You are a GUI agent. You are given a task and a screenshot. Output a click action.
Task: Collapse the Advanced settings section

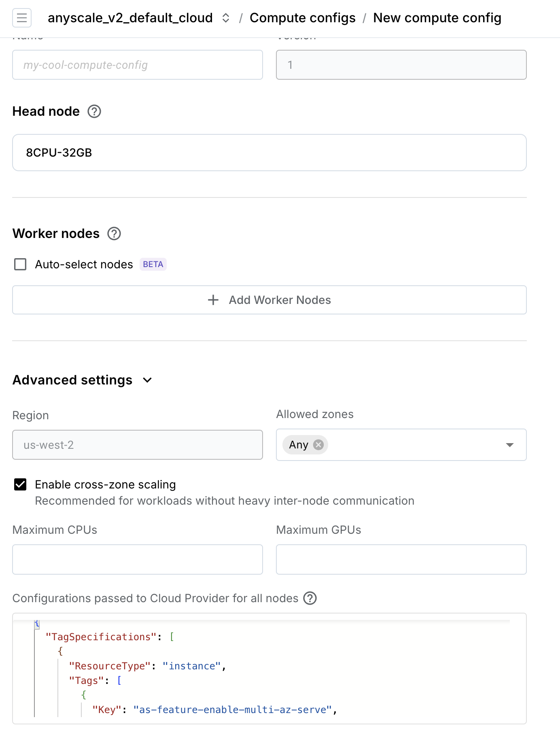(x=147, y=380)
